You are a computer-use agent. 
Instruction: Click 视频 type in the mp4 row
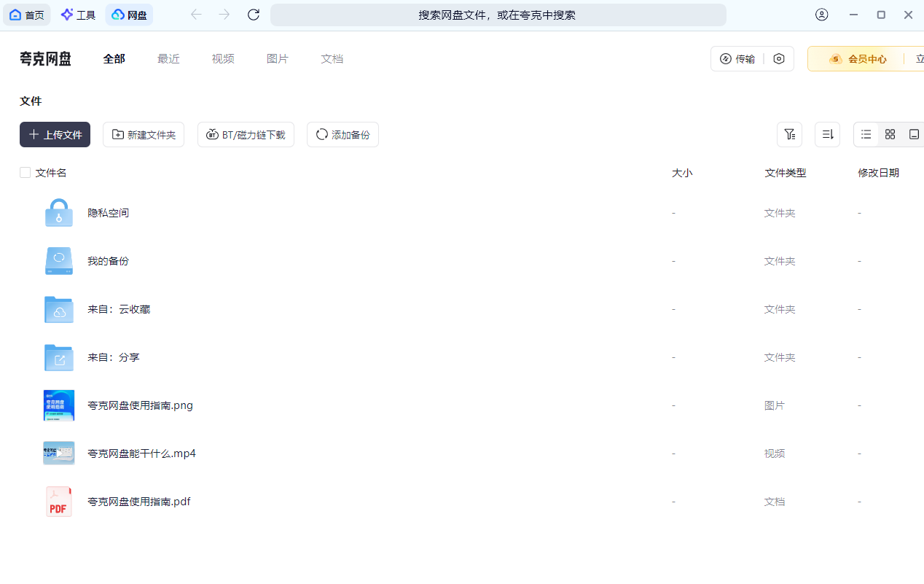click(775, 453)
